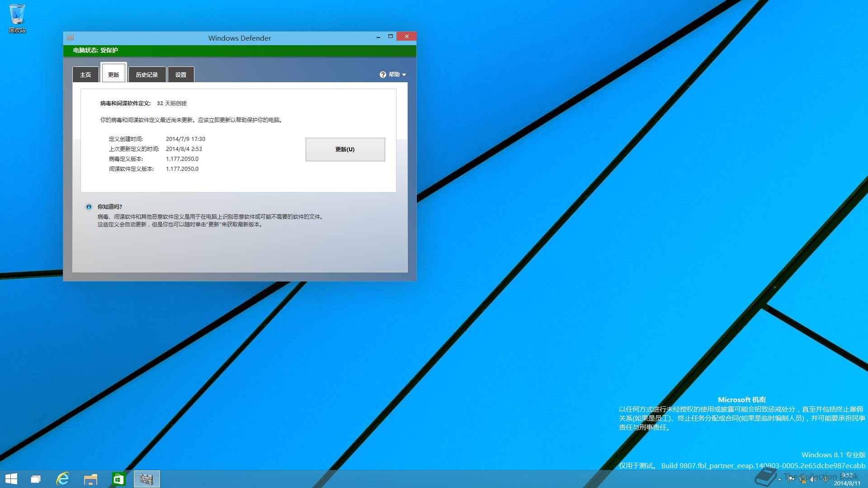Switch to the 主页 (Home) tab
The height and width of the screenshot is (488, 868).
point(85,75)
